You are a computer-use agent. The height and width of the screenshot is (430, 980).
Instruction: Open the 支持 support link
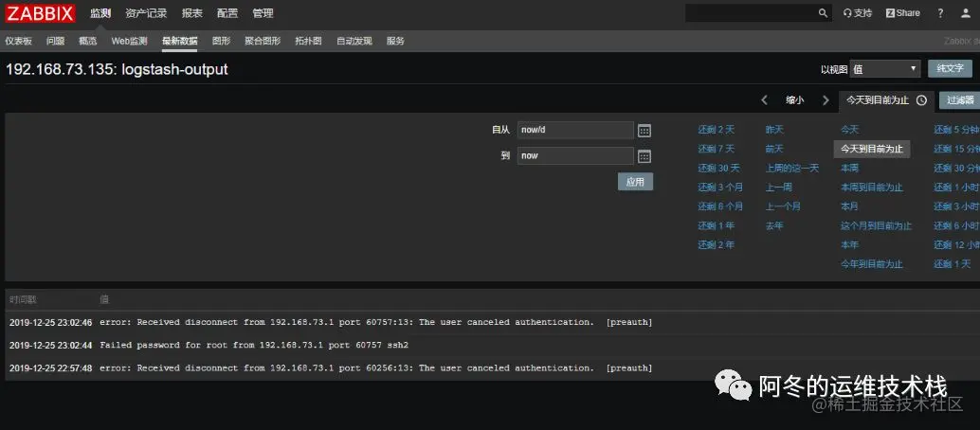click(x=858, y=13)
